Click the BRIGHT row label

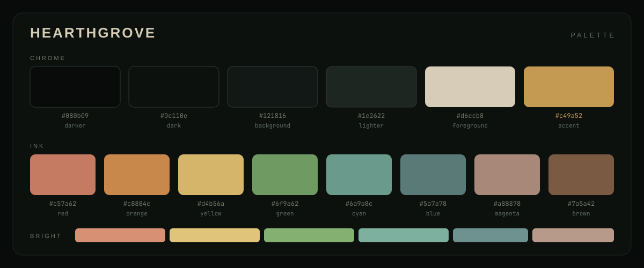point(46,236)
